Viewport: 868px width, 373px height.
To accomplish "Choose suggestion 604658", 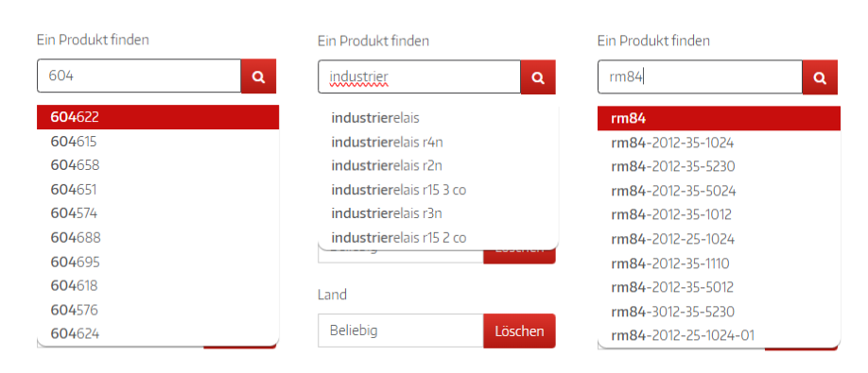I will (158, 165).
